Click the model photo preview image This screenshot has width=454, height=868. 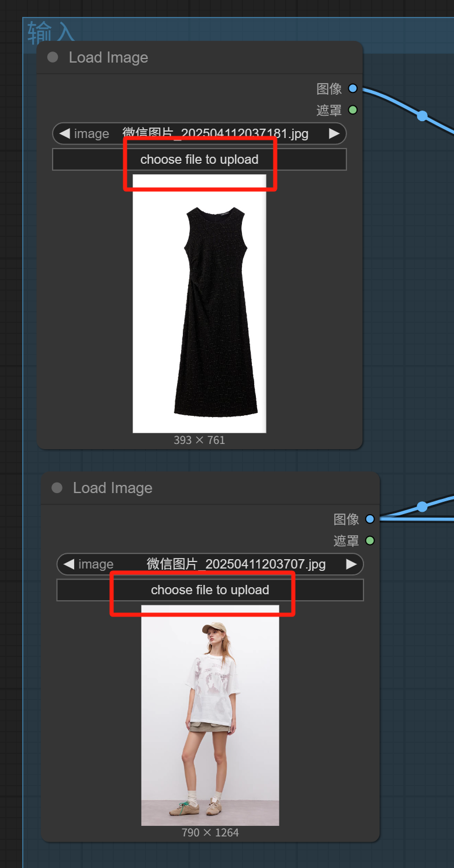(210, 715)
